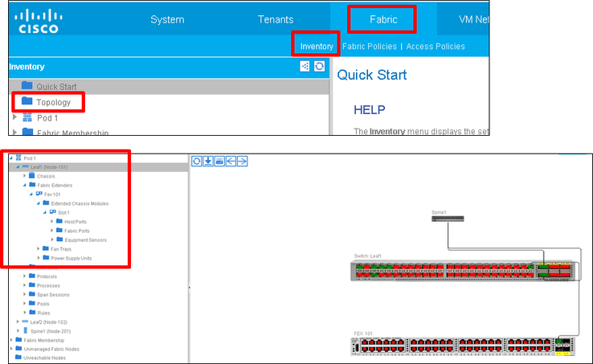Click the refresh icon in the topology toolbar
Viewport: 593px width, 364px height.
[196, 162]
